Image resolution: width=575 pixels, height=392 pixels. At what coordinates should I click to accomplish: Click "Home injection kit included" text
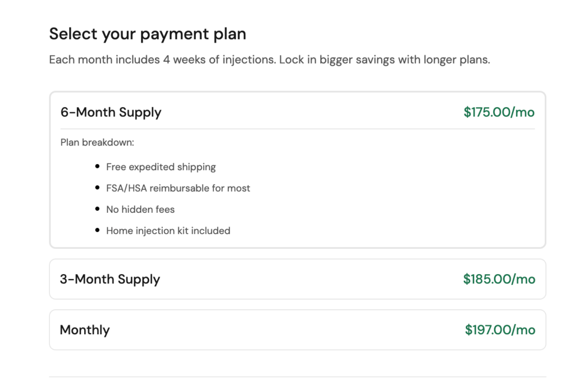[168, 231]
